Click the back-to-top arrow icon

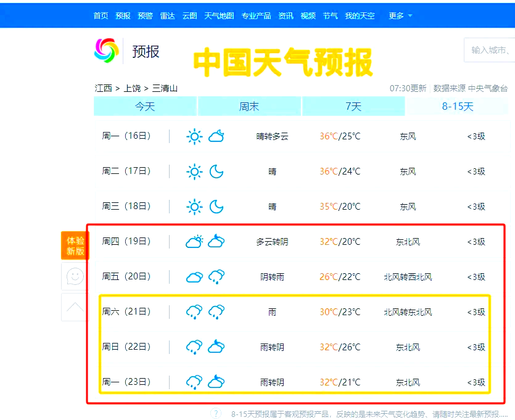75,307
